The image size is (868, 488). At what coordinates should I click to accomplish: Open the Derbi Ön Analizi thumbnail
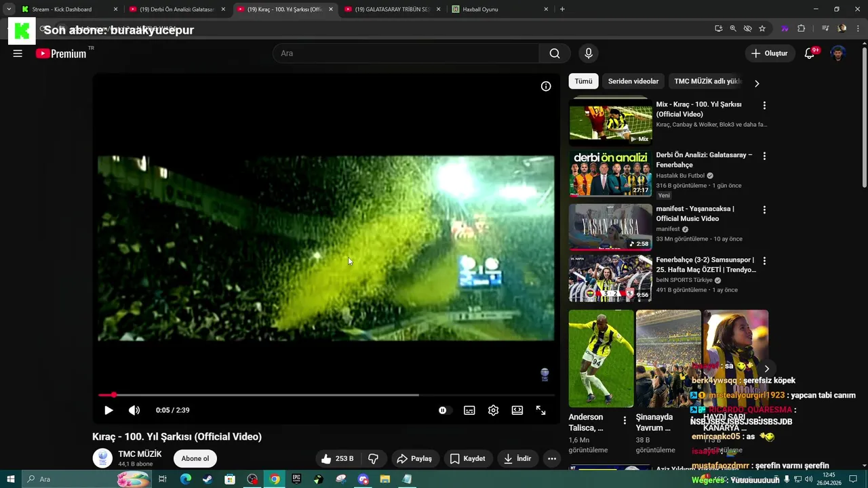[x=610, y=174]
